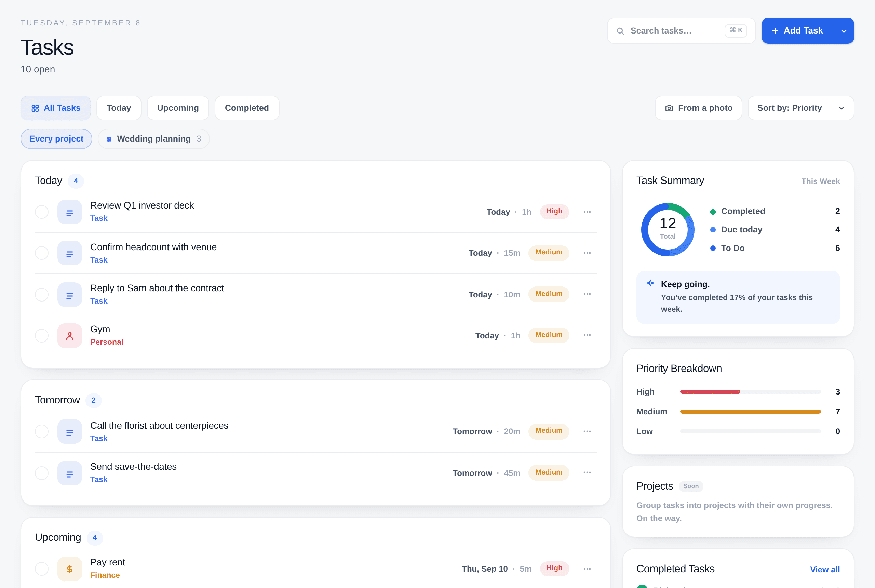Click the Call the florist task icon
This screenshot has width=875, height=588.
(x=70, y=432)
